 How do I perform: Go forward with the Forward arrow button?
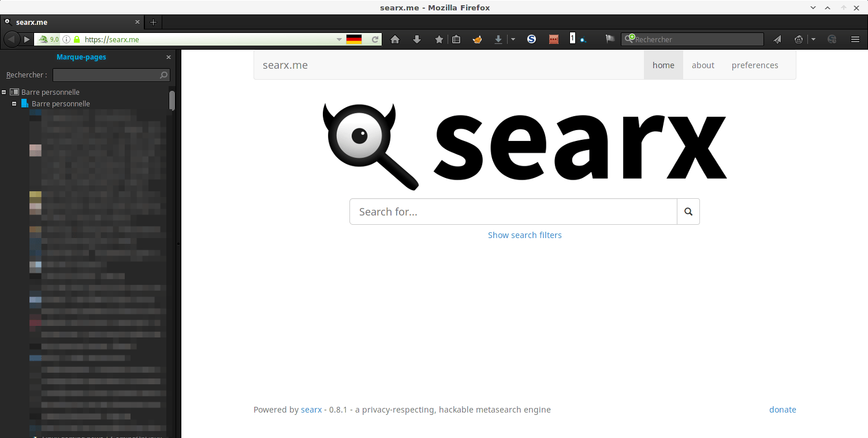pyautogui.click(x=27, y=39)
